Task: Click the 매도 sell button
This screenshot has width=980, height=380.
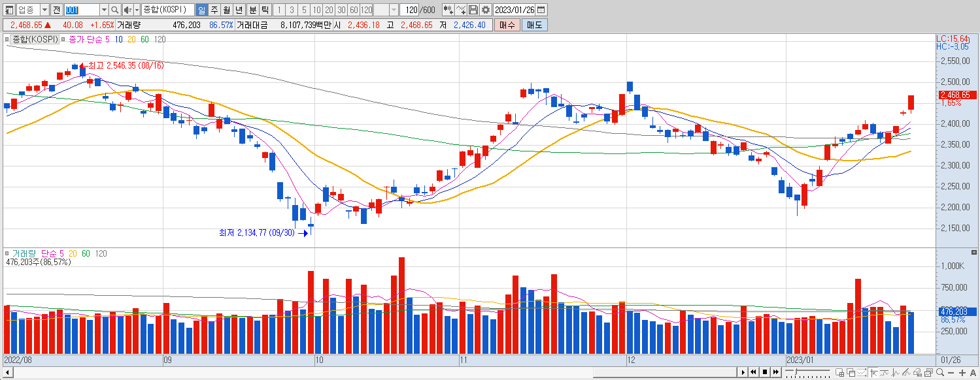Action: (535, 25)
